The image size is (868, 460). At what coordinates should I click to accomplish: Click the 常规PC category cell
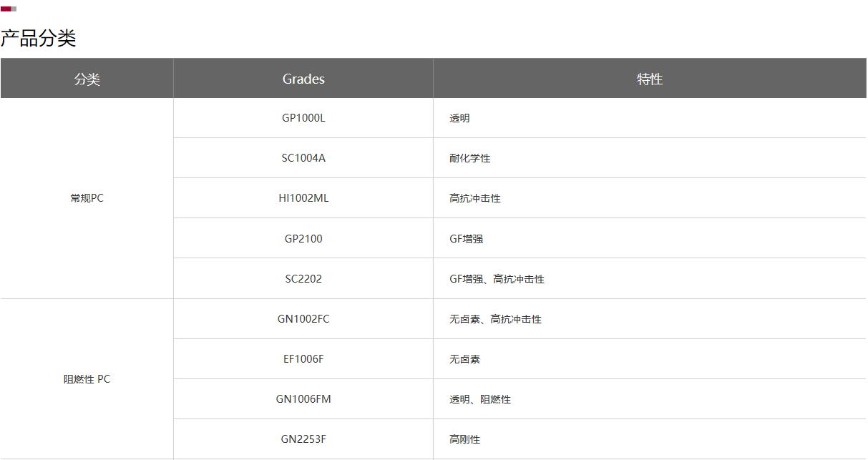tap(87, 198)
